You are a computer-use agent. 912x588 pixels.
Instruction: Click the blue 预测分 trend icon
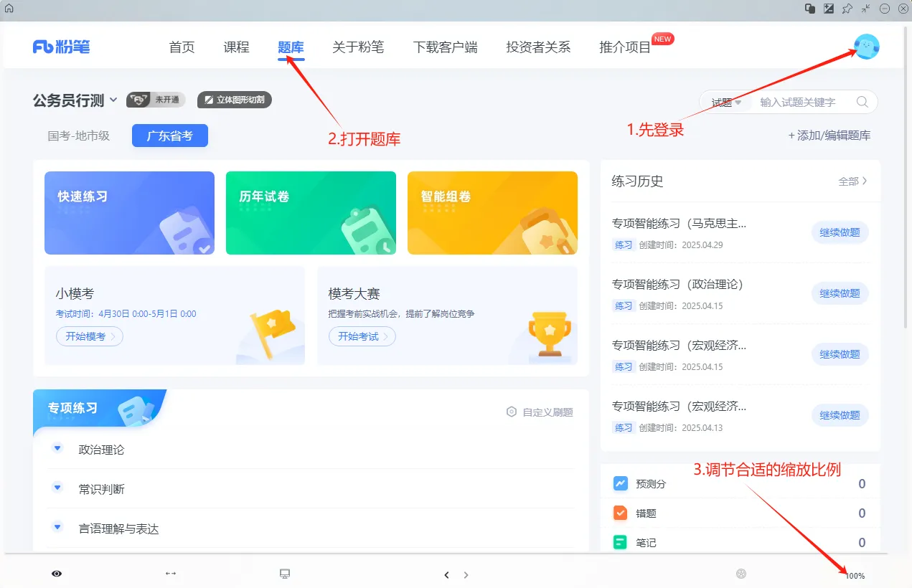pos(621,484)
